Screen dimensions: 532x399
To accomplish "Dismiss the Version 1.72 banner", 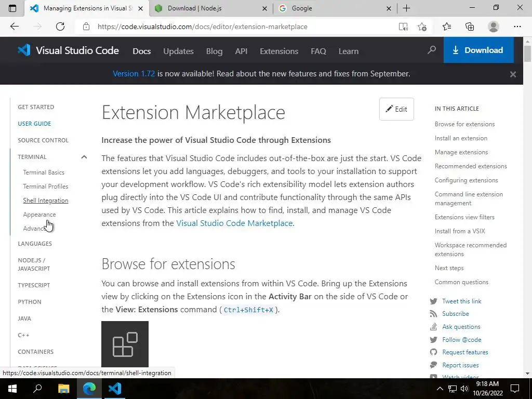I will point(513,74).
